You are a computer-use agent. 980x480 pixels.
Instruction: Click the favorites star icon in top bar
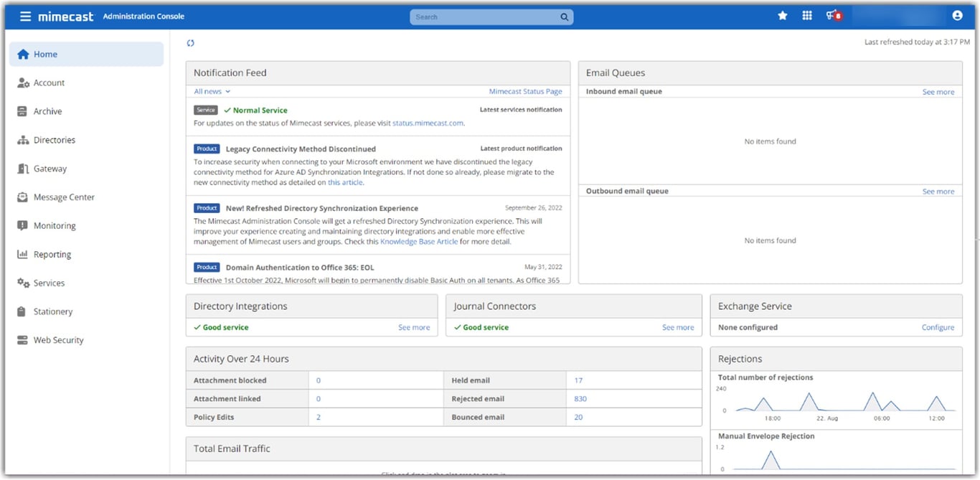tap(782, 14)
